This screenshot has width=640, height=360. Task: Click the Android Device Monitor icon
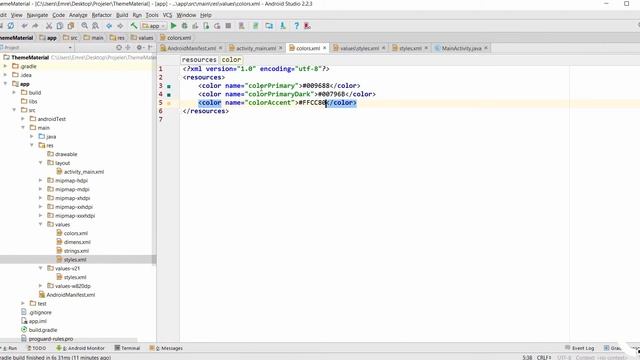pos(282,26)
